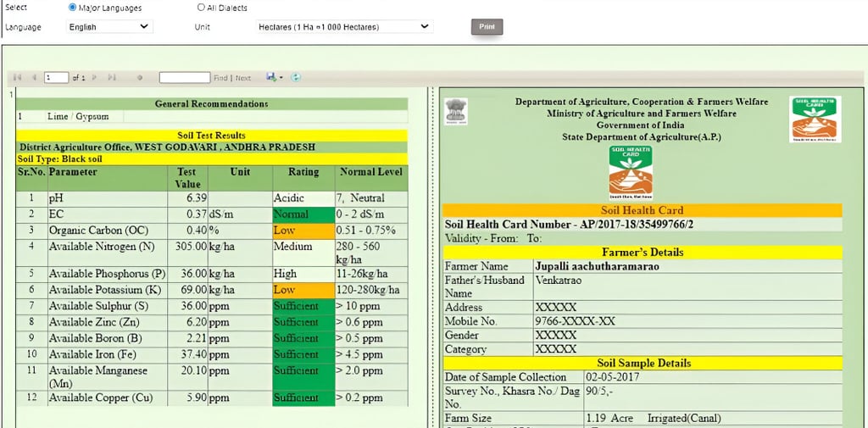Click the Lime / Gypsum recommendation

pos(78,117)
